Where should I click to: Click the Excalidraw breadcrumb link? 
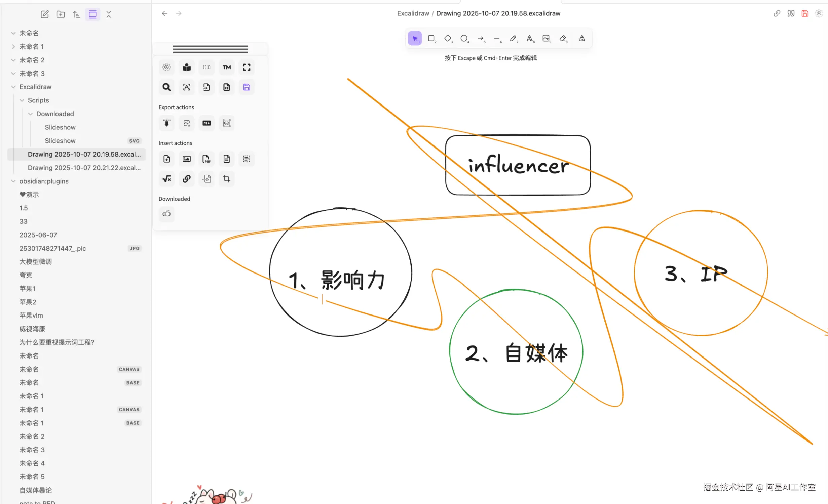click(413, 13)
